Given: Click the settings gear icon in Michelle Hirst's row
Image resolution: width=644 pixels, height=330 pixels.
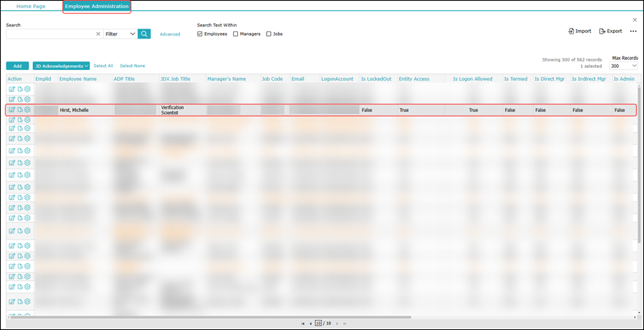Looking at the screenshot, I should point(27,110).
